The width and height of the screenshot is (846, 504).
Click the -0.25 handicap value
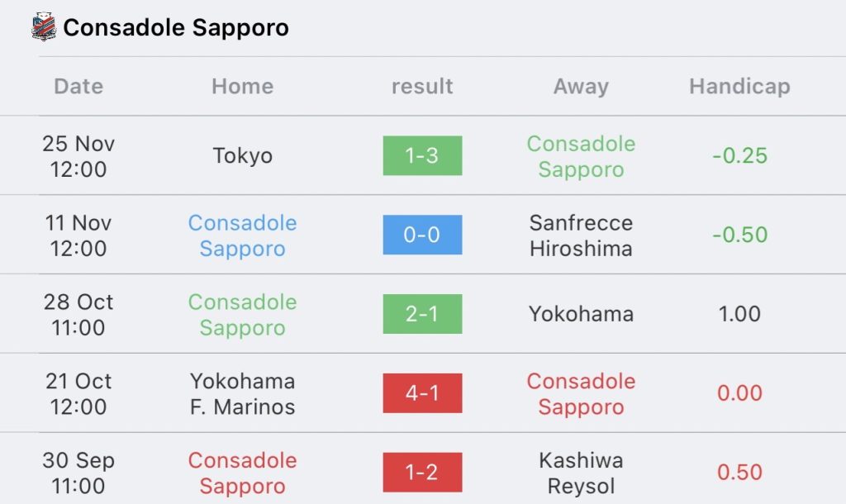[739, 155]
